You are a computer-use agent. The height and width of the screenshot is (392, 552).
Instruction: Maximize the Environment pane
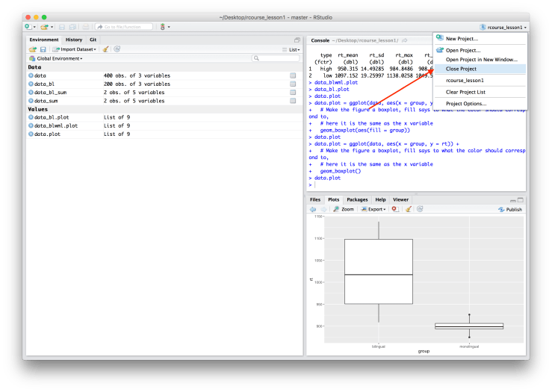coord(297,40)
